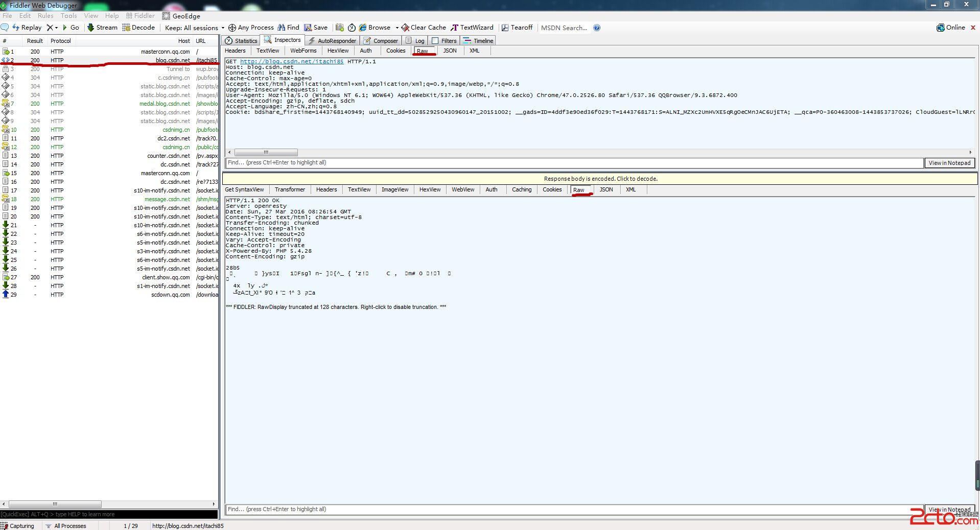Screen dimensions: 980x530
Task: Toggle Decode on the toolbar
Action: [138, 28]
